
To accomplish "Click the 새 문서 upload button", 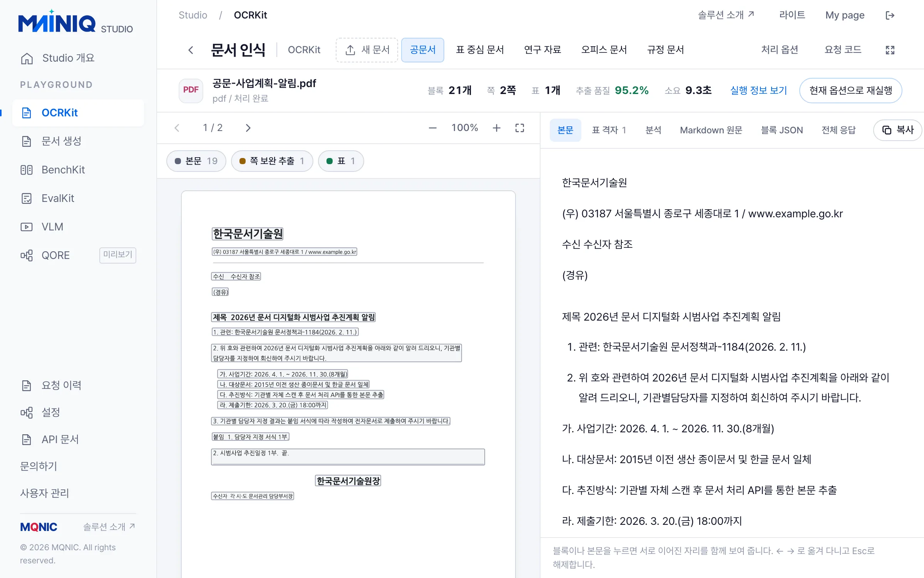I will (367, 50).
